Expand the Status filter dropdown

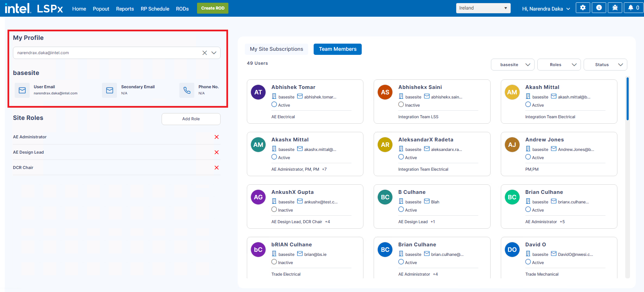(x=605, y=65)
